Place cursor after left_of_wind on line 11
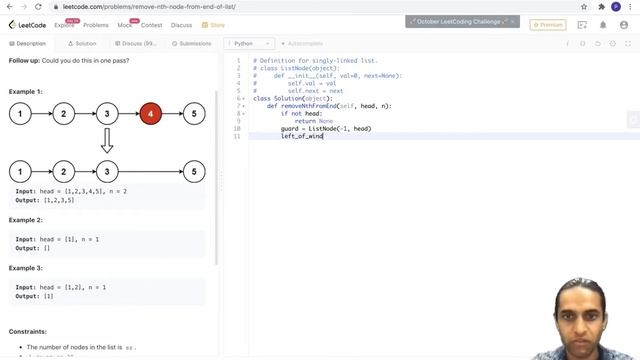This screenshot has height=360, width=640. point(323,136)
